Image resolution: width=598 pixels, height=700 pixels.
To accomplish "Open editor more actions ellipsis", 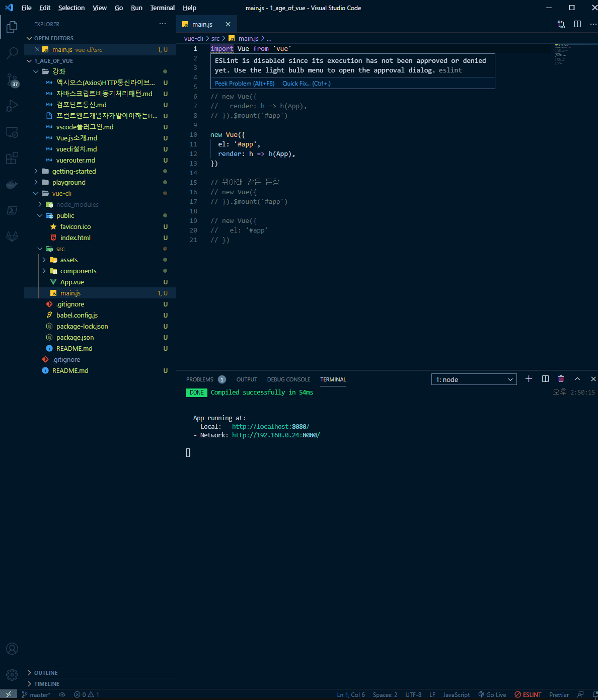I will pyautogui.click(x=593, y=24).
